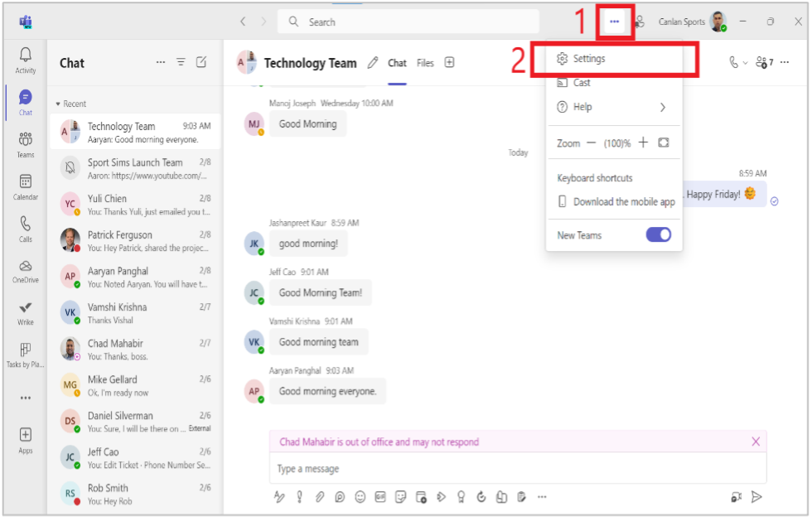Click the Search box
The image size is (812, 521).
click(408, 22)
